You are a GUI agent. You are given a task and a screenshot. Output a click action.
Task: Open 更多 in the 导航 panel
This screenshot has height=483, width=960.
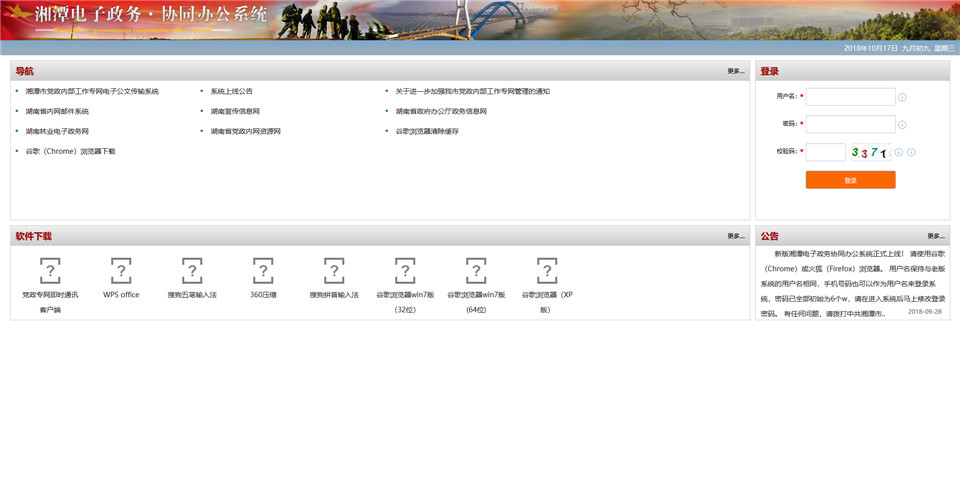click(735, 72)
